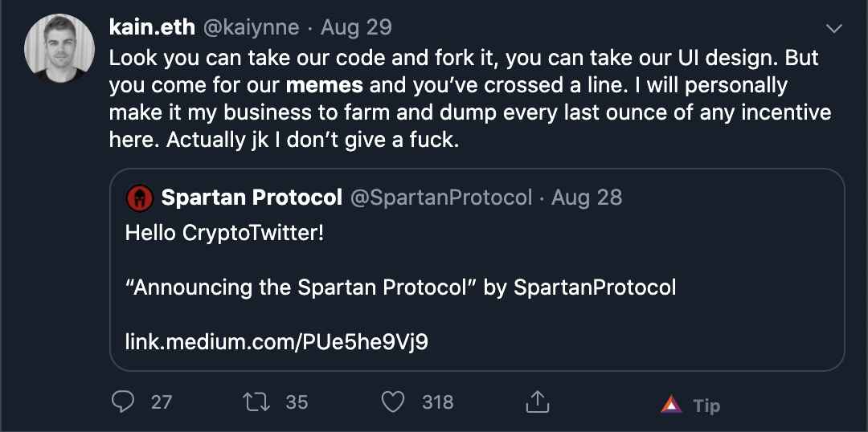
Task: Click the @SpartanProtocol handle
Action: pos(440,198)
